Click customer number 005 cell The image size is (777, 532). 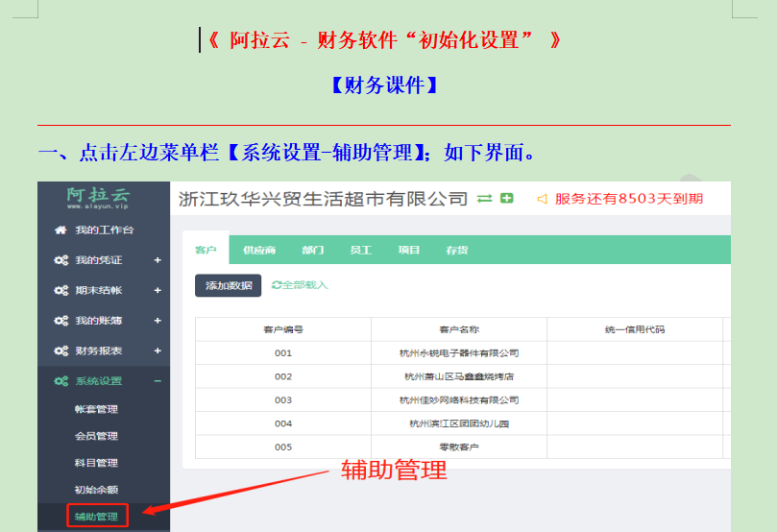[x=283, y=447]
